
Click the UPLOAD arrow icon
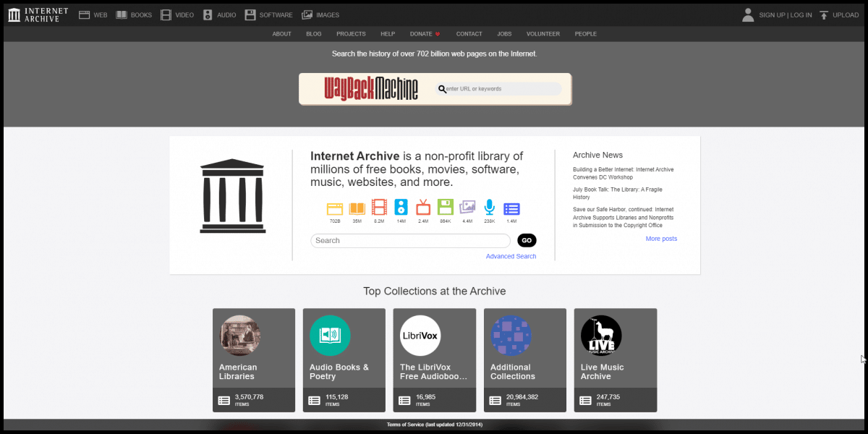coord(824,14)
